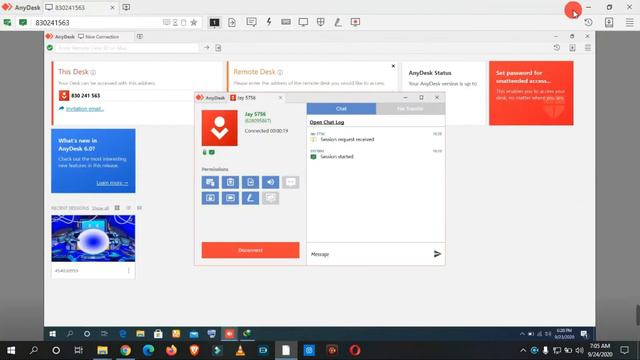Close the Remote Desk panel
This screenshot has width=640, height=360.
pyautogui.click(x=393, y=66)
